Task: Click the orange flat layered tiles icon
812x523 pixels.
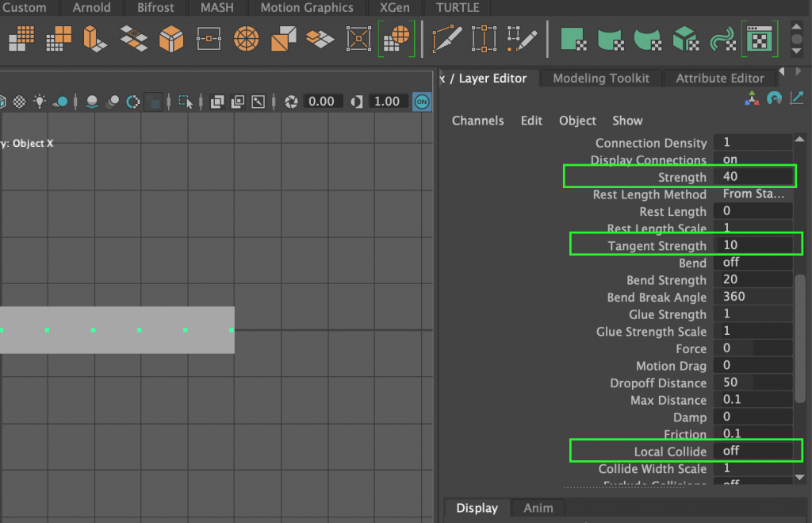Action: click(x=320, y=39)
